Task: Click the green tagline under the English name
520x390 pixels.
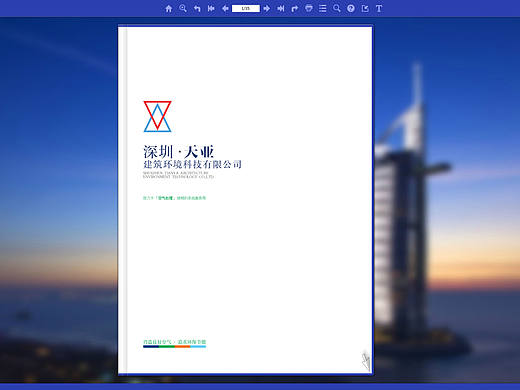Action: [x=174, y=198]
